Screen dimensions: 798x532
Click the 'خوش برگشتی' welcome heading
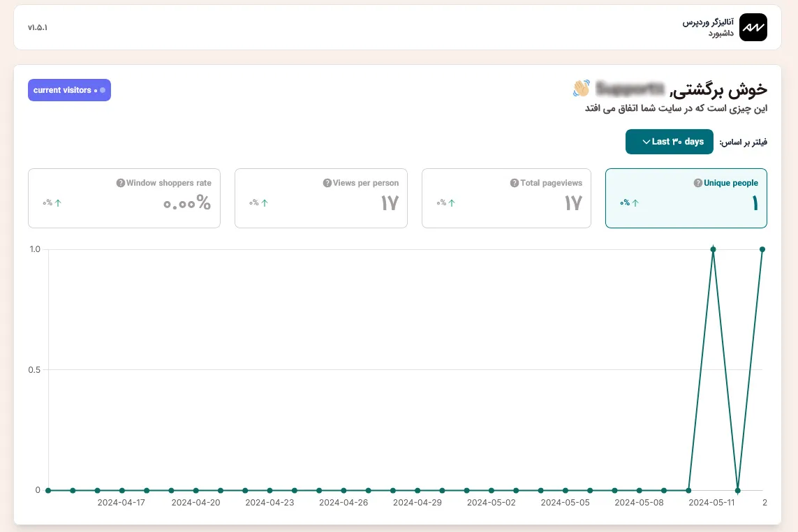pyautogui.click(x=718, y=89)
